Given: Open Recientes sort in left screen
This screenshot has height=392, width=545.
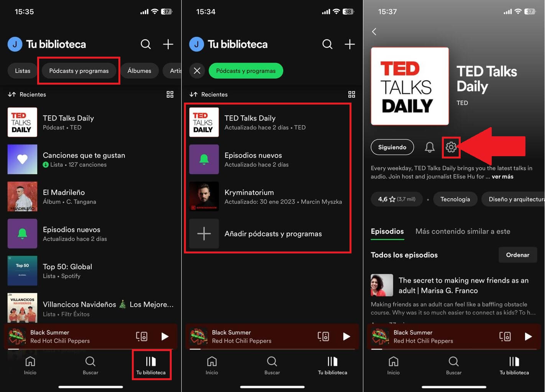Looking at the screenshot, I should pos(27,95).
